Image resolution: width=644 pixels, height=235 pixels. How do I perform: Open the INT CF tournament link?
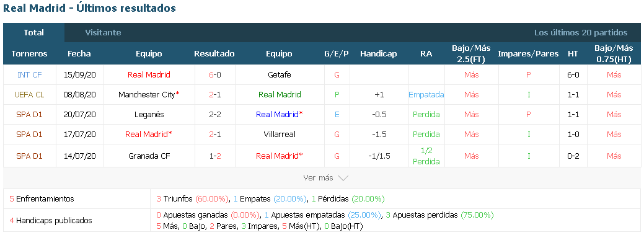(30, 75)
